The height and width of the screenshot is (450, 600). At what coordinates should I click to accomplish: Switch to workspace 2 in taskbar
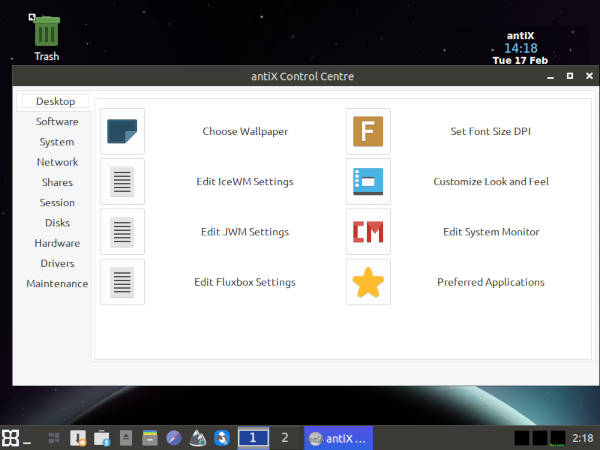point(285,438)
